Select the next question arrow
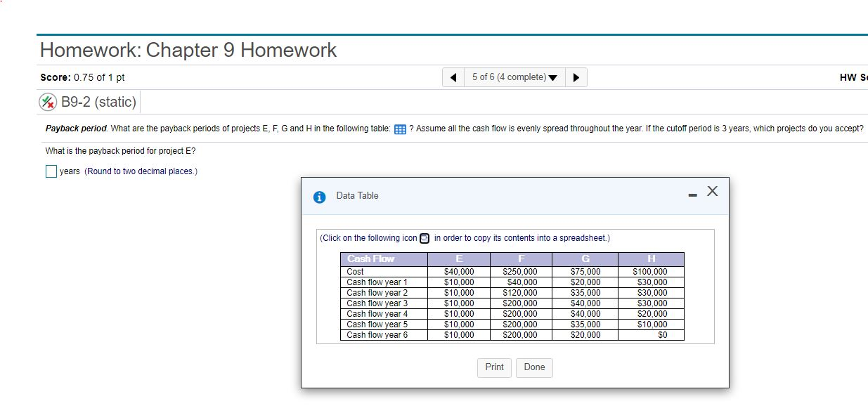Image resolution: width=868 pixels, height=420 pixels. coord(576,77)
